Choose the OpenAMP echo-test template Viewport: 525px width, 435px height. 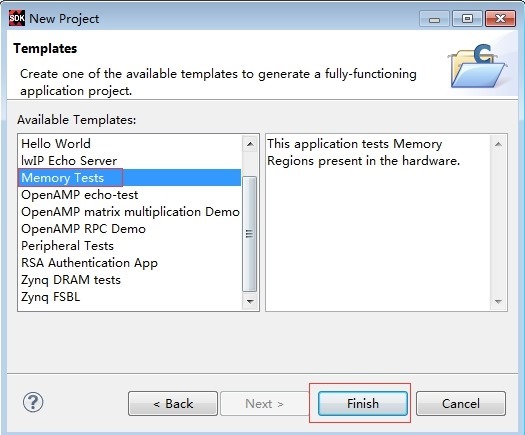pyautogui.click(x=130, y=195)
